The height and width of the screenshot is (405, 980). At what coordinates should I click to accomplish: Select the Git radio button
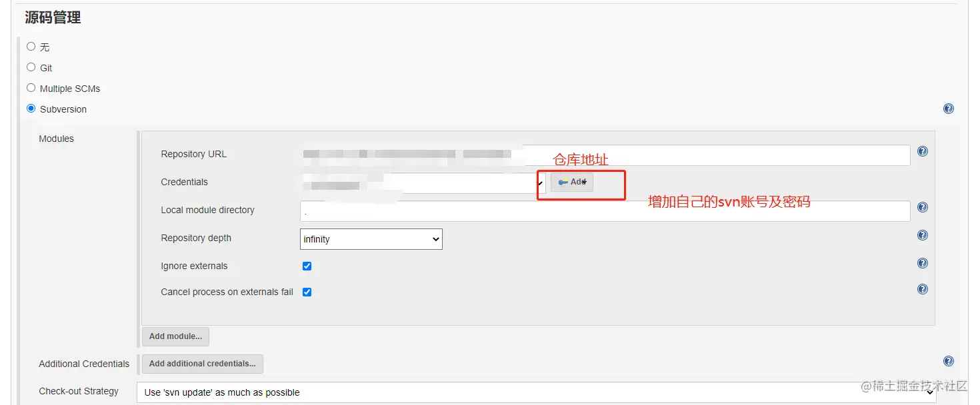click(31, 67)
